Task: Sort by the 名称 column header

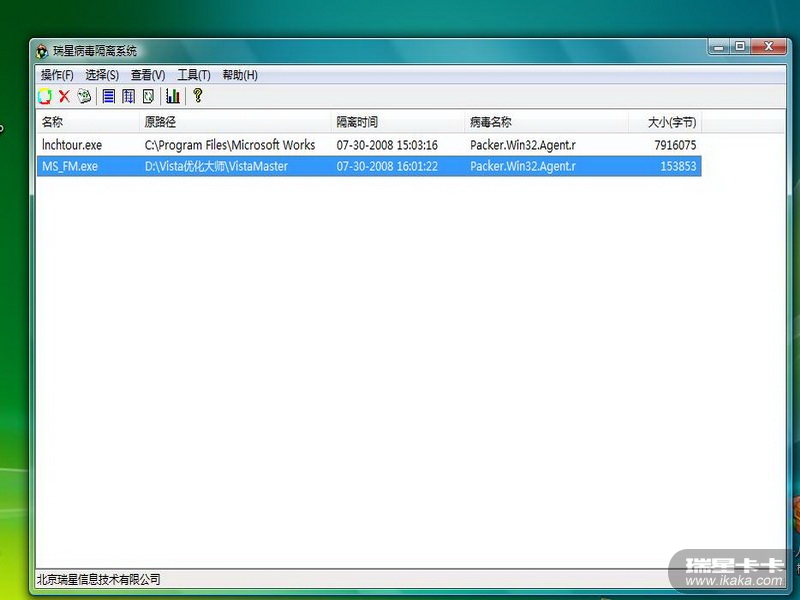Action: click(x=88, y=122)
